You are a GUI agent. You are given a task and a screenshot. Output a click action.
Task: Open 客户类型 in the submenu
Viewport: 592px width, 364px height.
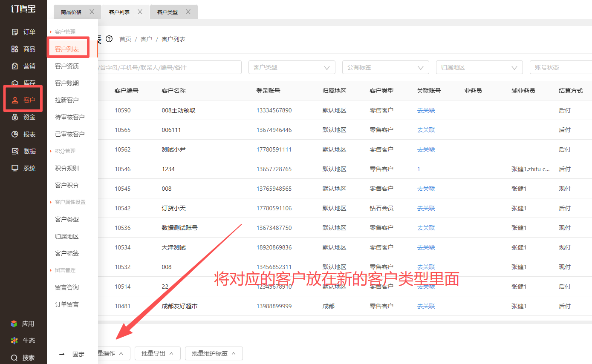67,219
